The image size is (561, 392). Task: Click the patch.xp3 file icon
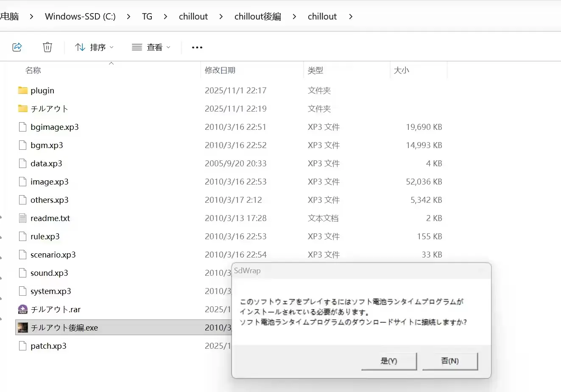tap(23, 346)
